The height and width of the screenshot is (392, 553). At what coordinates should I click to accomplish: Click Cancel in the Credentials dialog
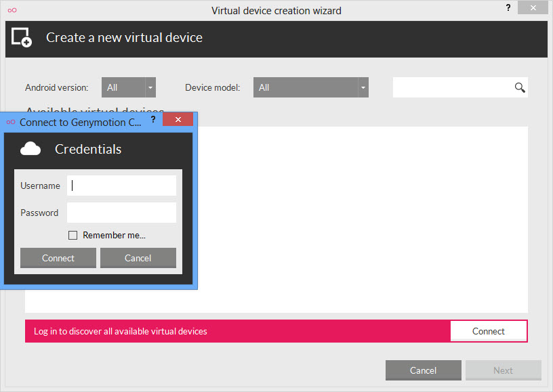click(138, 258)
